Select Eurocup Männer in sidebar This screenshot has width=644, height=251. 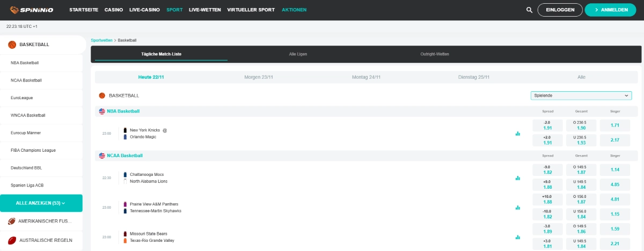click(41, 132)
